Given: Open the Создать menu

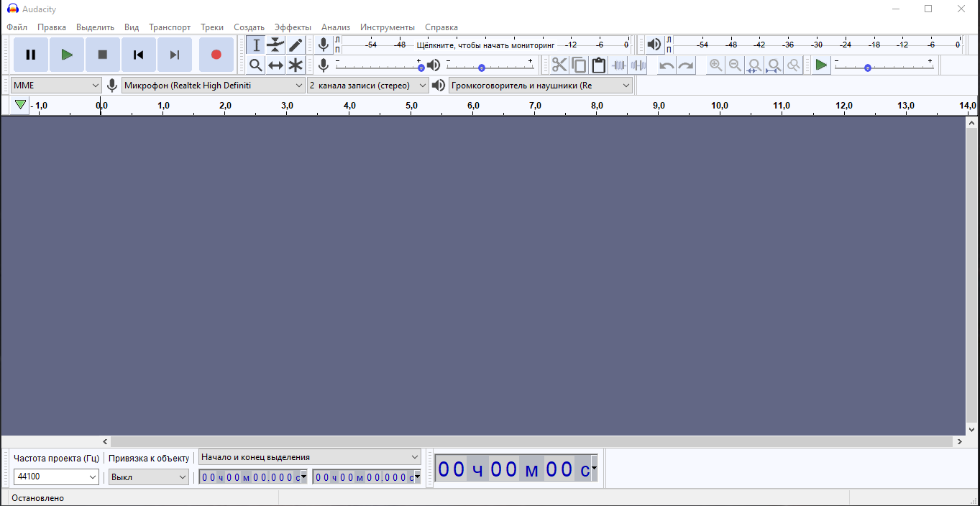Looking at the screenshot, I should pos(249,27).
